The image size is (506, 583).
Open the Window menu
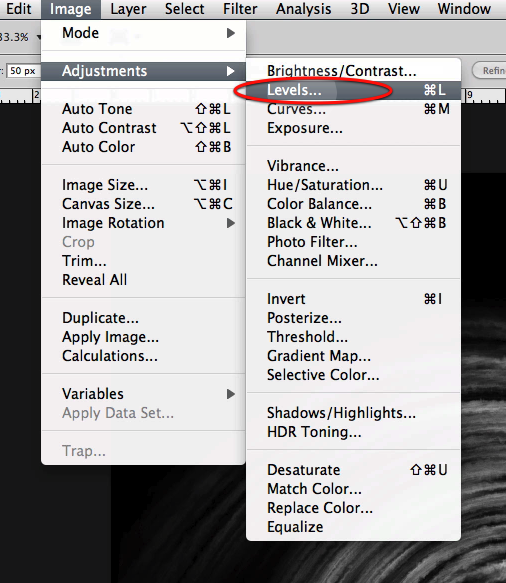pos(464,9)
